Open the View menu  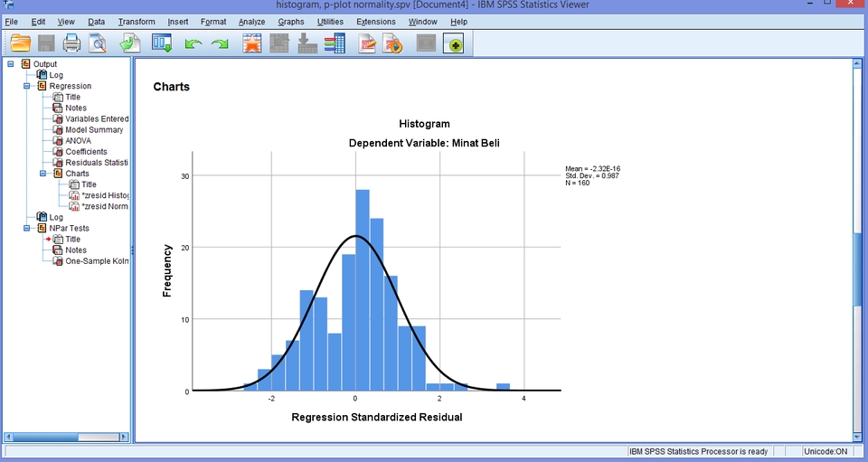click(x=66, y=22)
